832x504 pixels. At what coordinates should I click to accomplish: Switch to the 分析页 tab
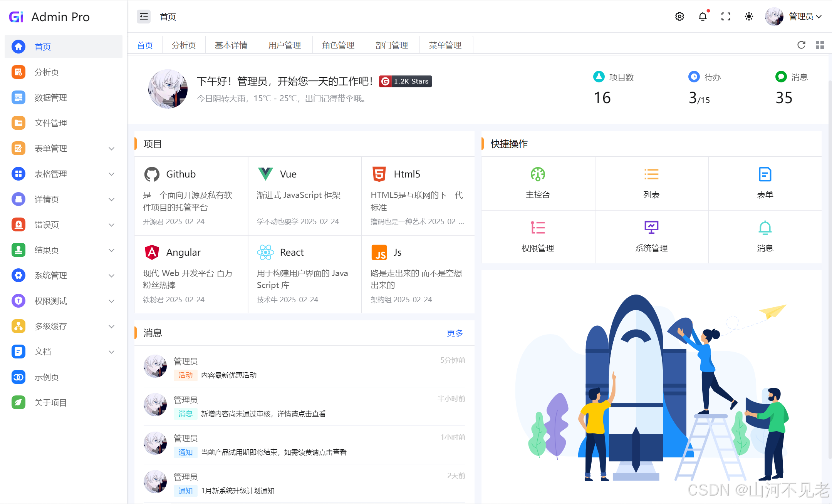[x=184, y=45]
